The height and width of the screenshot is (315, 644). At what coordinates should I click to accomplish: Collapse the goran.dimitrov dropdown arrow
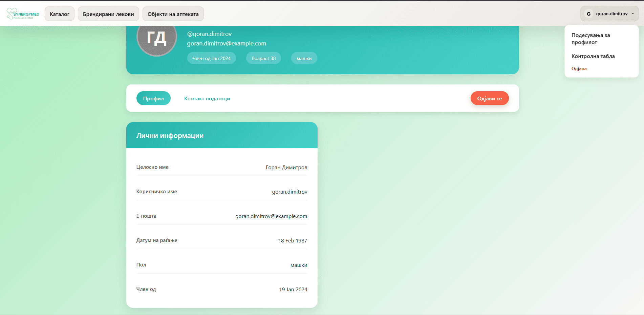pos(633,14)
